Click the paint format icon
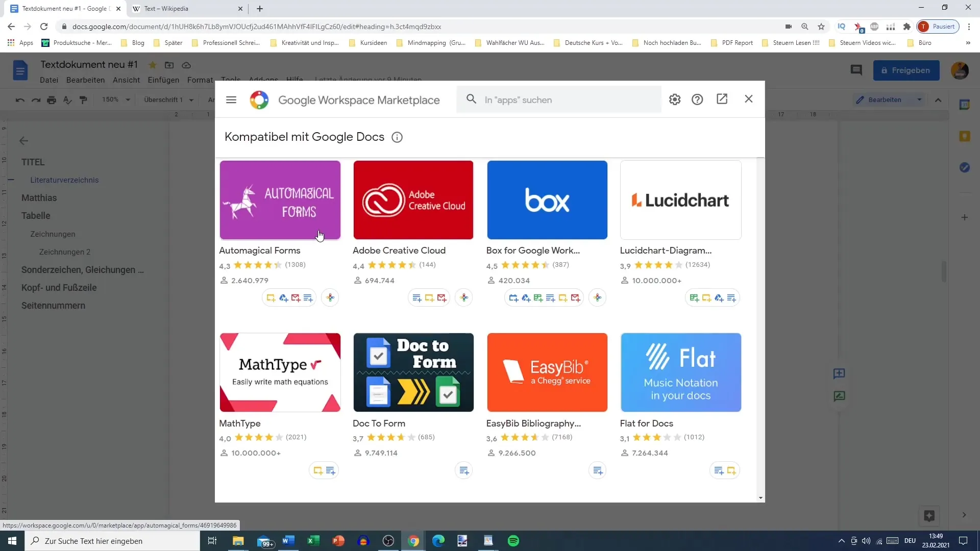The image size is (980, 551). coord(83,100)
